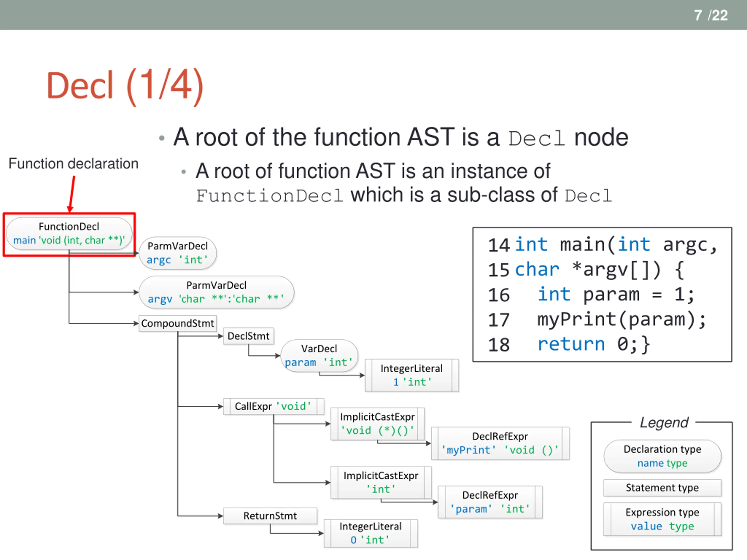Click the DeclStmt node
The width and height of the screenshot is (747, 560).
[x=249, y=336]
